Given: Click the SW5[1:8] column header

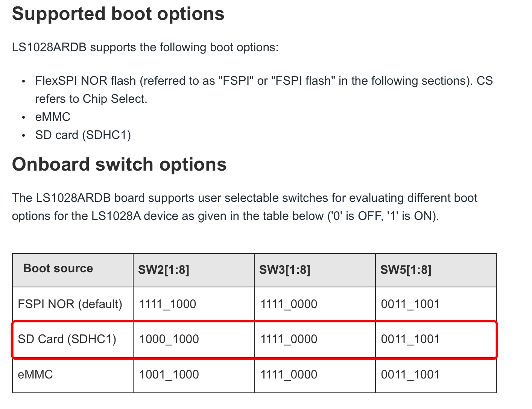Looking at the screenshot, I should (x=406, y=270).
